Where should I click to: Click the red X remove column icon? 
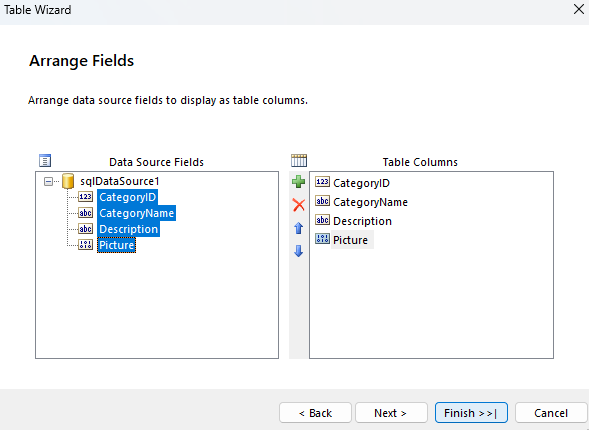[x=299, y=205]
